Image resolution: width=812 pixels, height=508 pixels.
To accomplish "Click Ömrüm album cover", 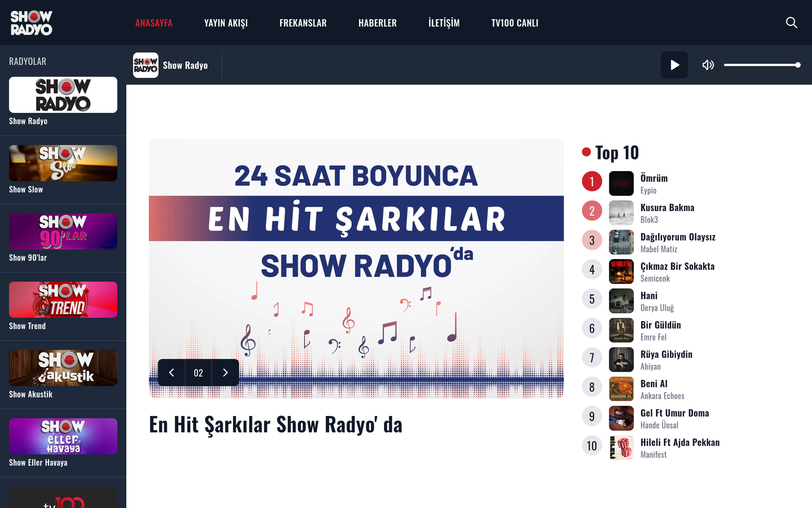I will [x=621, y=183].
